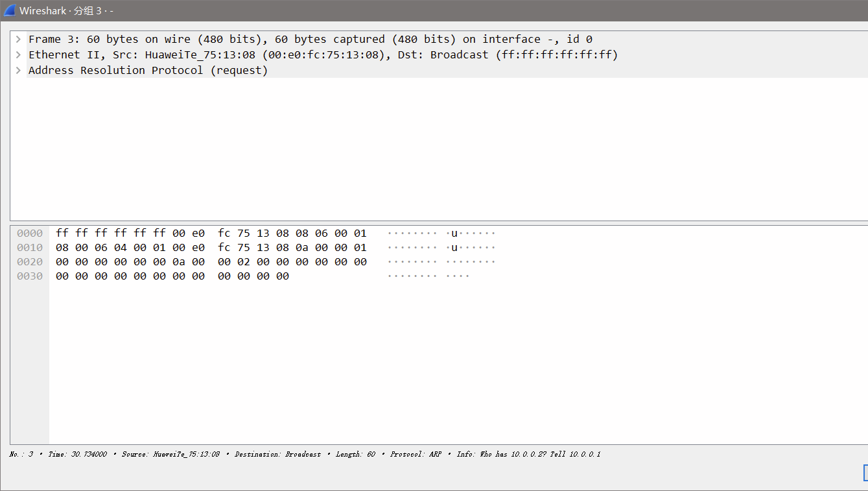Click hex offset 0000

click(30, 234)
